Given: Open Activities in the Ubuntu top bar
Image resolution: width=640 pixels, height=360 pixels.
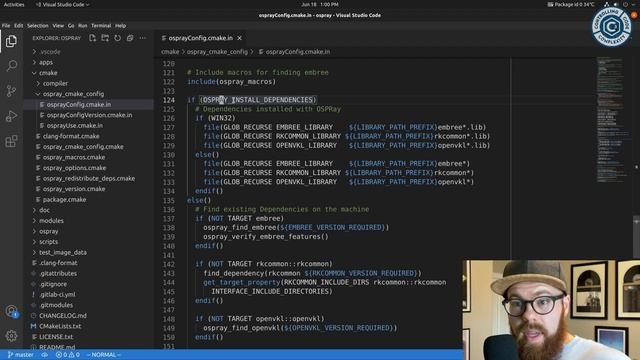Looking at the screenshot, I should point(14,4).
